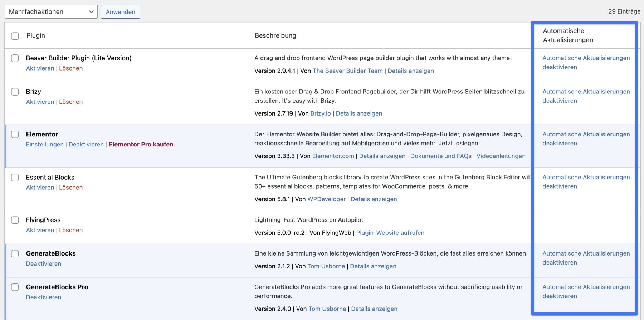Viewport: 644px width, 320px height.
Task: Check the Elementor plugin checkbox
Action: 15,135
